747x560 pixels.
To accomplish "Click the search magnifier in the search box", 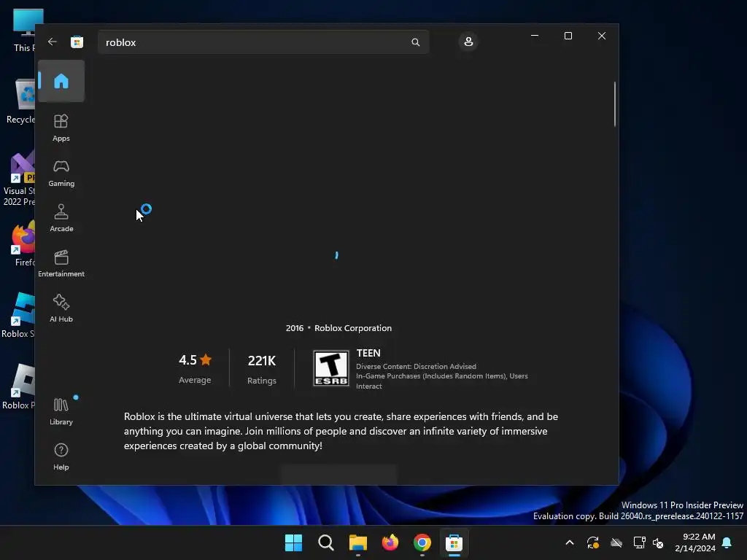I will pyautogui.click(x=415, y=42).
